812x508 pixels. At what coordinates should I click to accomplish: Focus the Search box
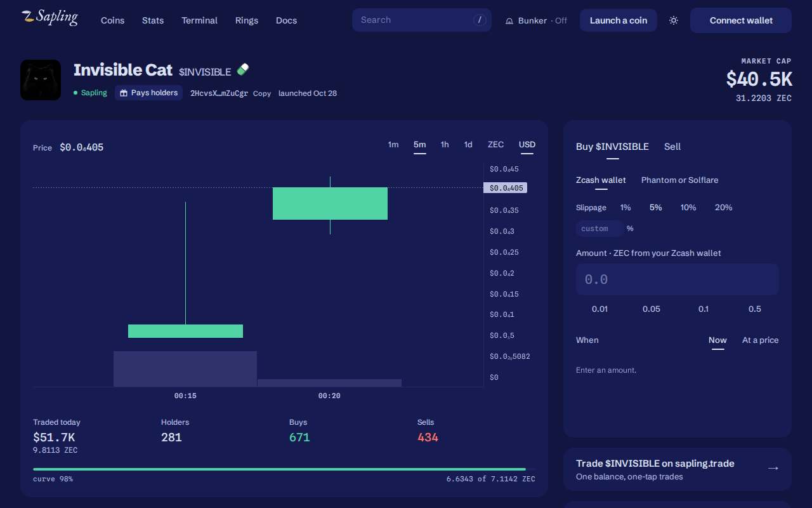coord(421,20)
